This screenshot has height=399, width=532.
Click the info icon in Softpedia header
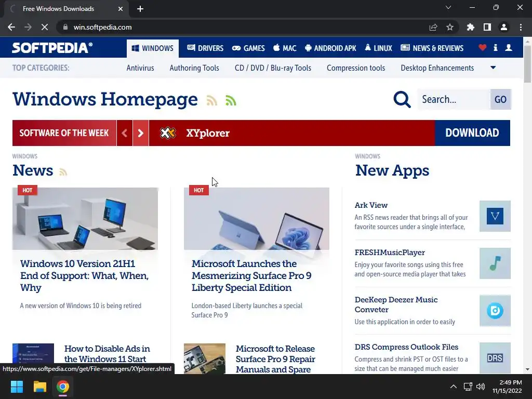click(495, 48)
